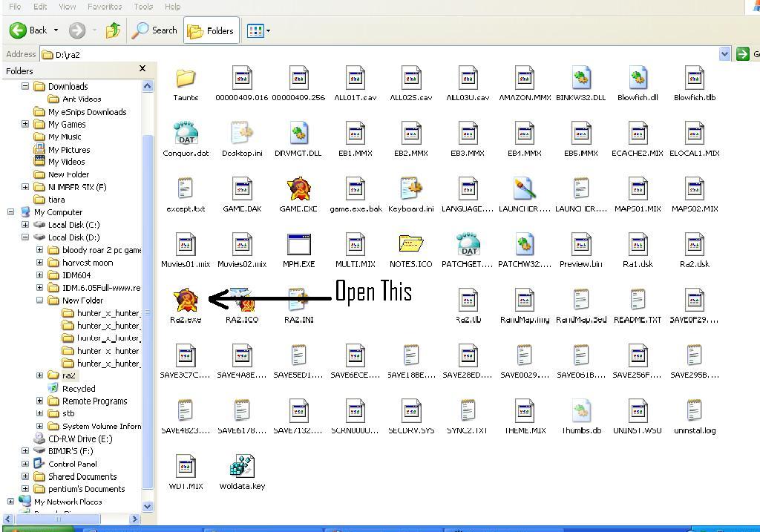Open the Favorites menu

[105, 7]
